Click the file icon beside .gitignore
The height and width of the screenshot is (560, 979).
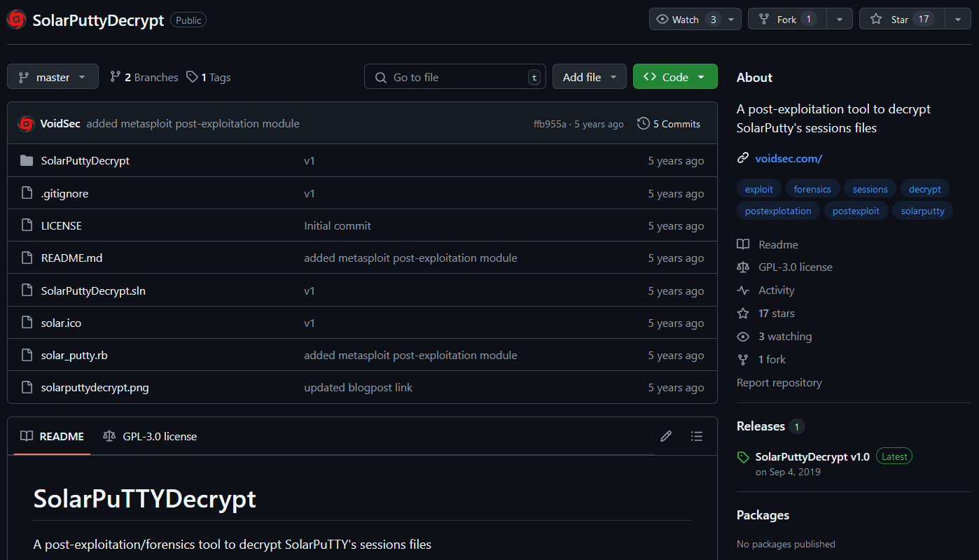click(x=27, y=193)
